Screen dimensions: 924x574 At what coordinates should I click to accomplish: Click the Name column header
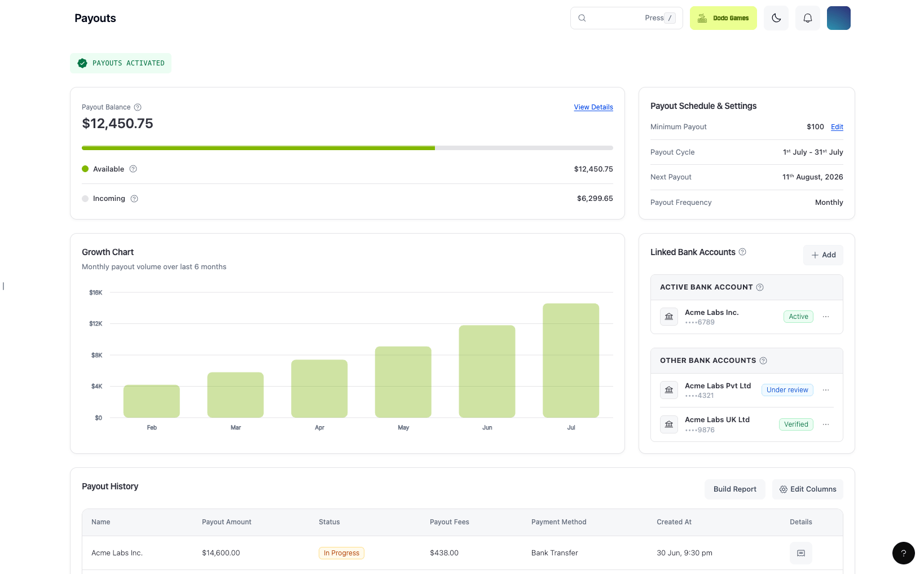pos(101,522)
